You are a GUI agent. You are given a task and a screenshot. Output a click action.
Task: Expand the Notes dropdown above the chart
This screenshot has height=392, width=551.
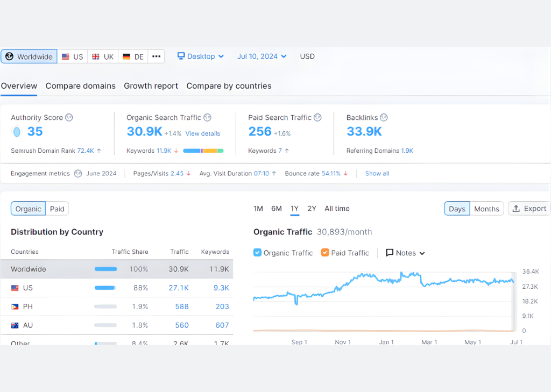(422, 253)
